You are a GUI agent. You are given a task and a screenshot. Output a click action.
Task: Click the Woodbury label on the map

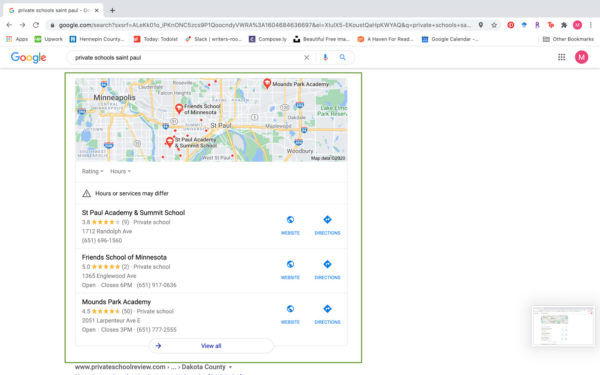point(300,151)
